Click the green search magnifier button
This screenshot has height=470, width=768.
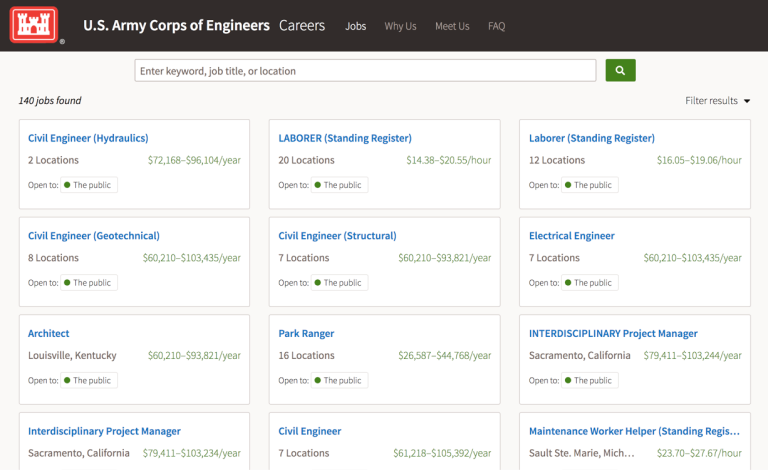pos(620,70)
